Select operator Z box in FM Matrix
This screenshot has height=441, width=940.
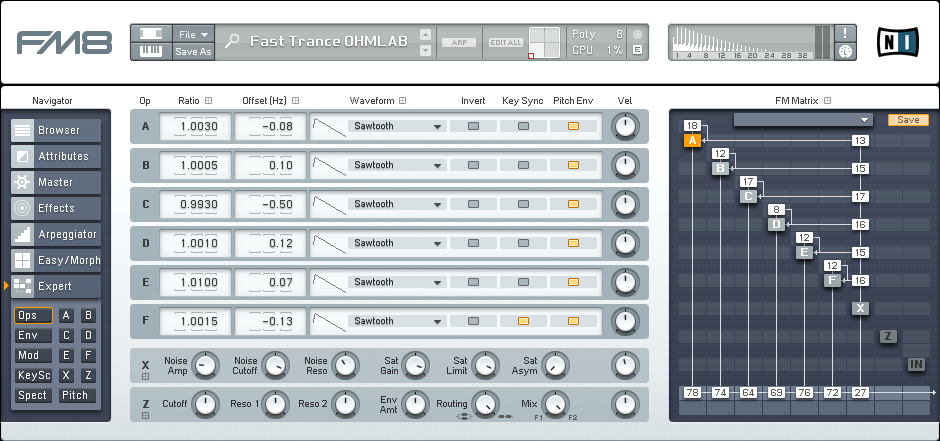(x=888, y=336)
